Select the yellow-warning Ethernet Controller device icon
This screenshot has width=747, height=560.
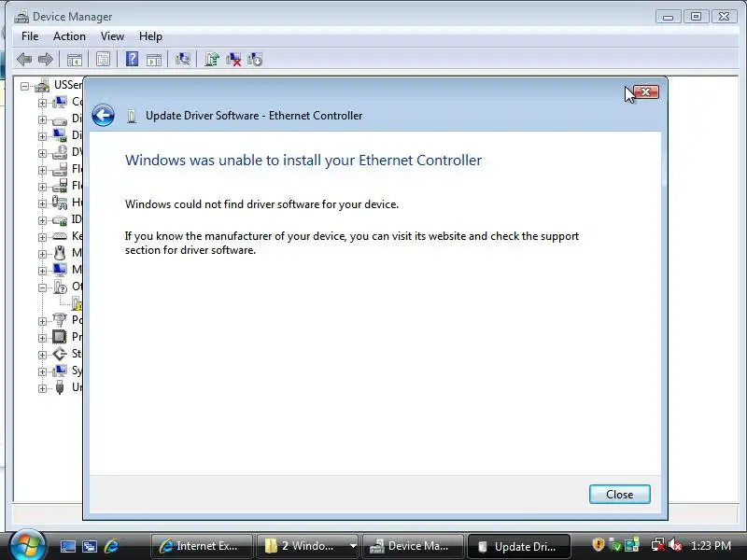pos(78,303)
